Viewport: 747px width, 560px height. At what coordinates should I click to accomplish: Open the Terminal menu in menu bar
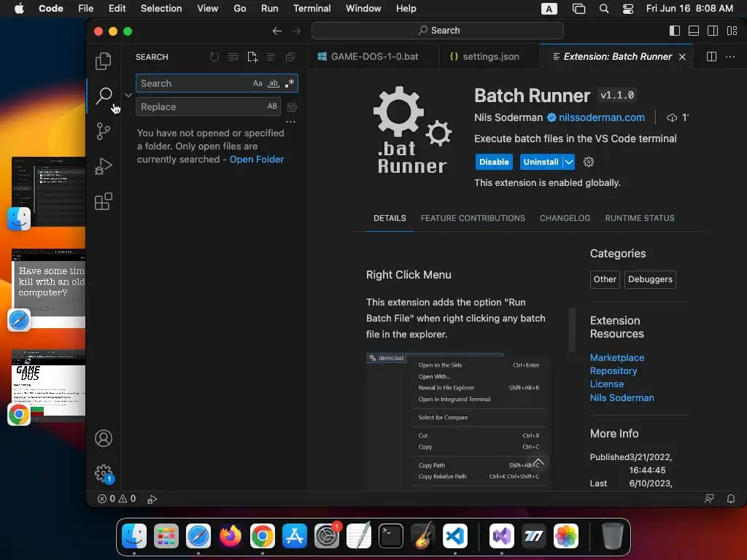click(311, 9)
